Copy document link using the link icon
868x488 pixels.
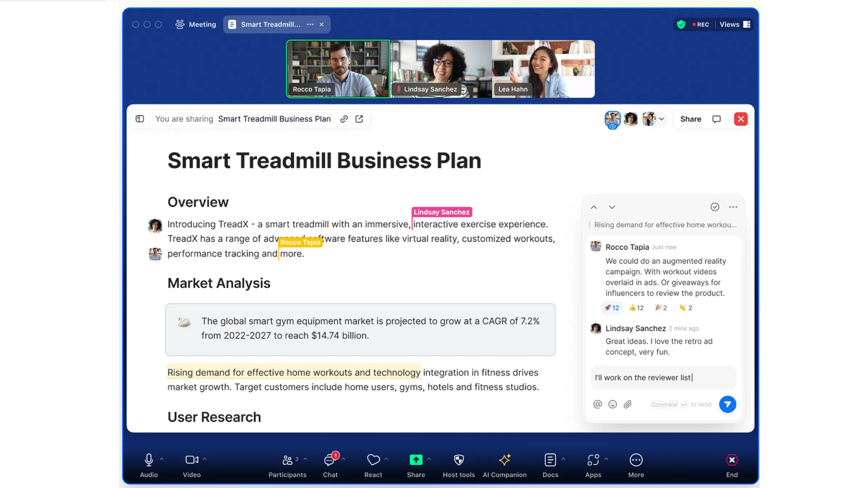(344, 119)
